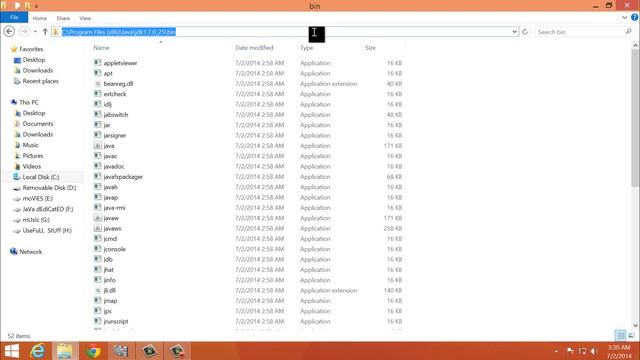Sort by Date modified column
Image resolution: width=640 pixels, height=360 pixels.
(x=254, y=48)
